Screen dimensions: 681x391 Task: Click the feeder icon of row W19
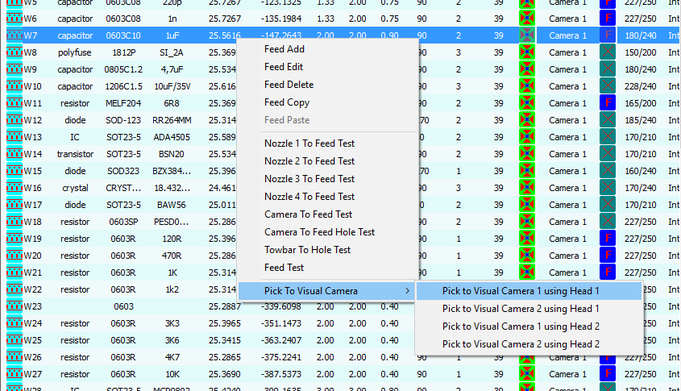[14, 239]
